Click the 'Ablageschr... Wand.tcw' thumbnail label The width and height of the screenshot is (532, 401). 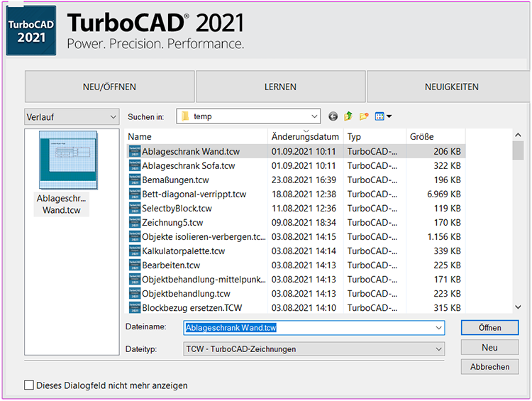tap(62, 204)
